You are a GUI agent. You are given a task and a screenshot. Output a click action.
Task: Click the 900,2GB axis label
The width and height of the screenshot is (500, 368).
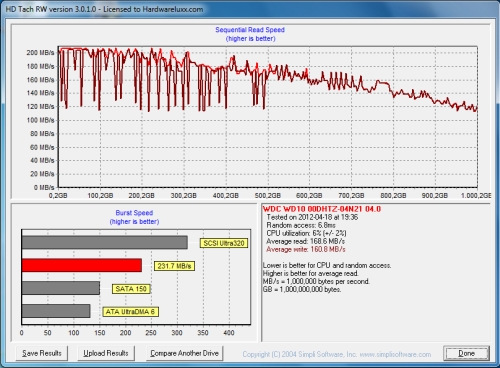click(x=435, y=195)
